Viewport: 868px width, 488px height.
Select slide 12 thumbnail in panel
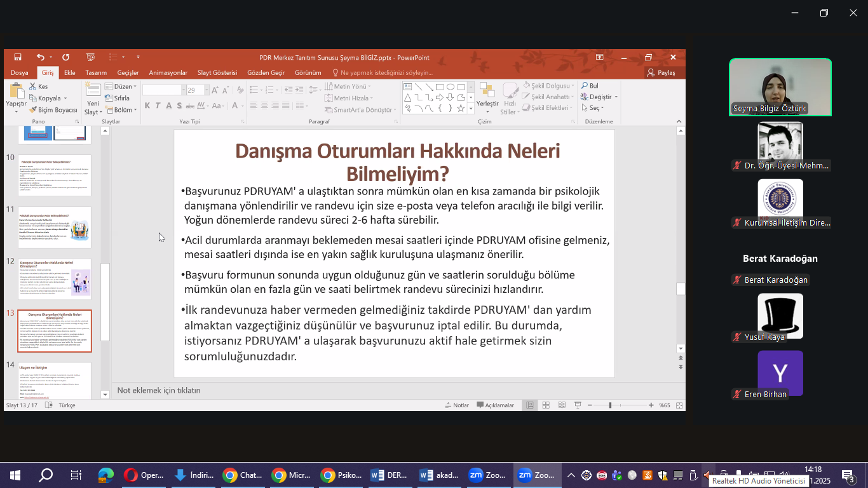tap(55, 279)
